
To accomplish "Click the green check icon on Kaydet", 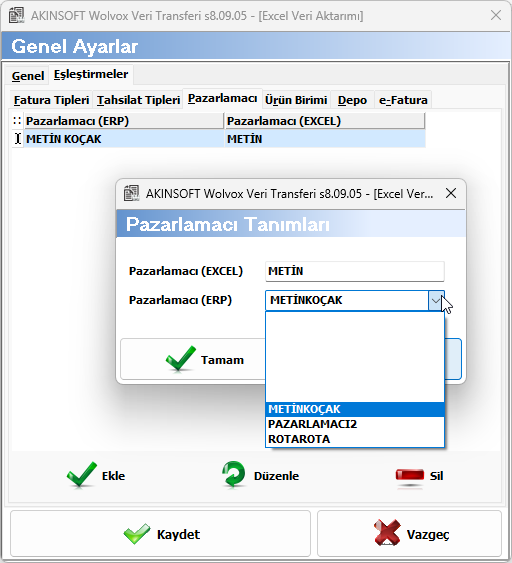I will tap(137, 534).
